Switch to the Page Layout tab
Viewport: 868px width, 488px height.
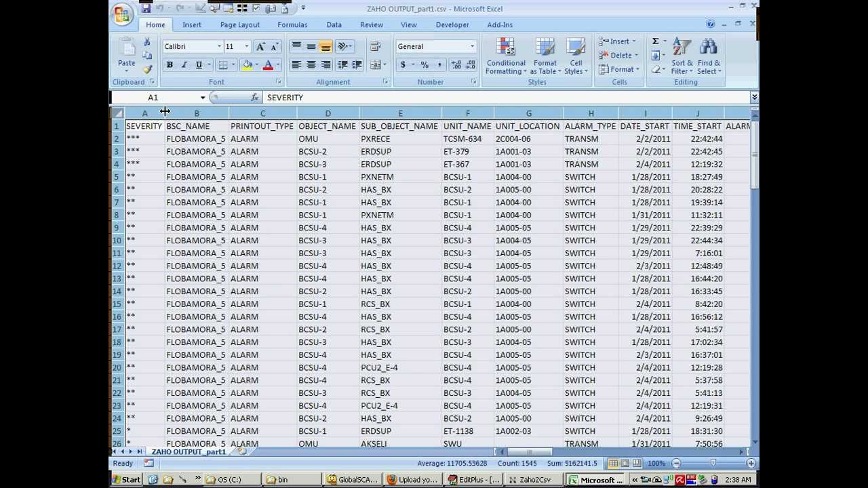(240, 25)
